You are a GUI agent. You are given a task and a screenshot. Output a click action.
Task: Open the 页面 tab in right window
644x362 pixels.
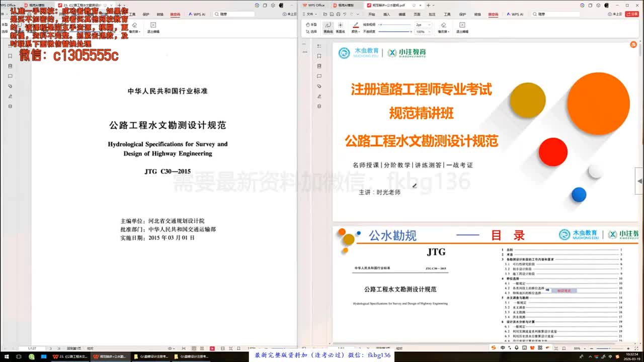(417, 15)
